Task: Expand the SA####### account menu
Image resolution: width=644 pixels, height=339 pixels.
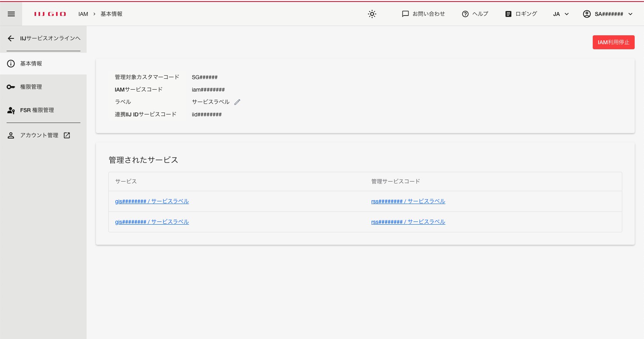Action: pyautogui.click(x=608, y=14)
